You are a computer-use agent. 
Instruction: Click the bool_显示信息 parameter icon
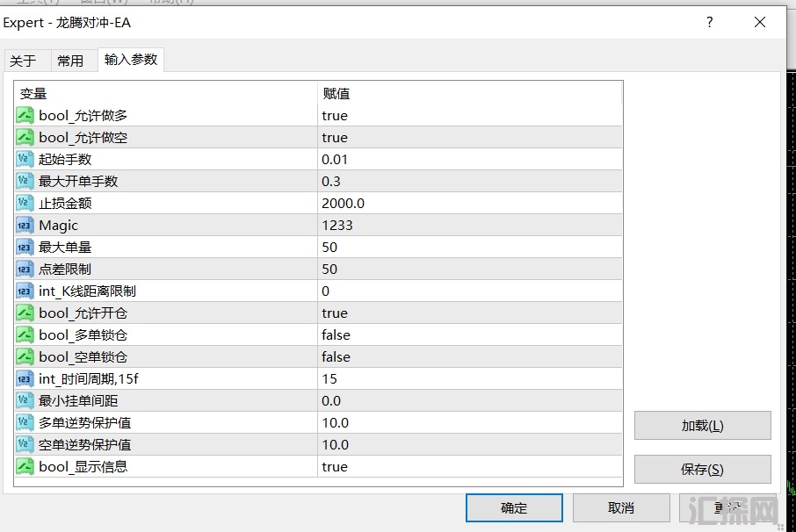point(25,467)
